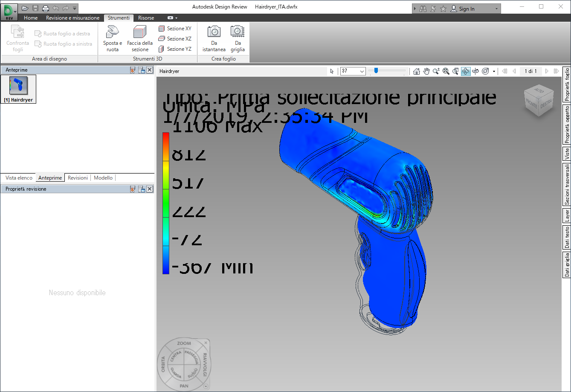Click the '1 di 1' page number field
The image size is (571, 392).
pos(530,71)
